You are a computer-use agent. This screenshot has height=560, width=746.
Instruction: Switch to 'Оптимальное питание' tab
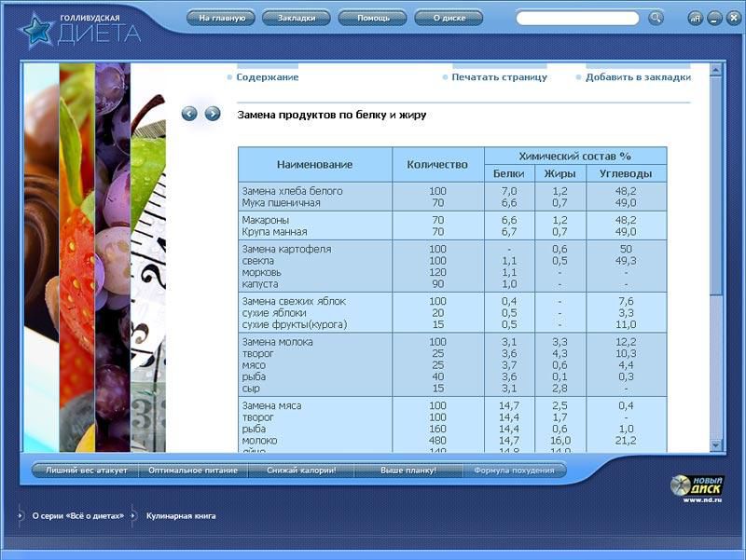click(x=194, y=471)
